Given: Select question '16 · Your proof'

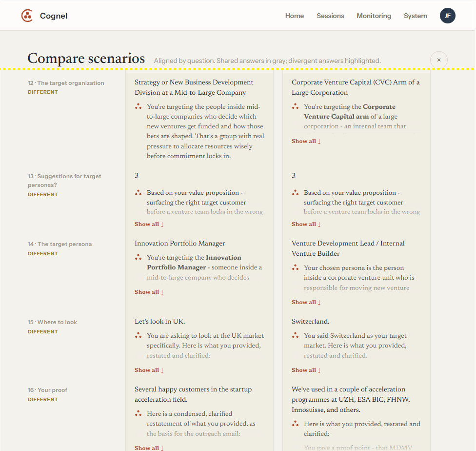Looking at the screenshot, I should coord(47,390).
